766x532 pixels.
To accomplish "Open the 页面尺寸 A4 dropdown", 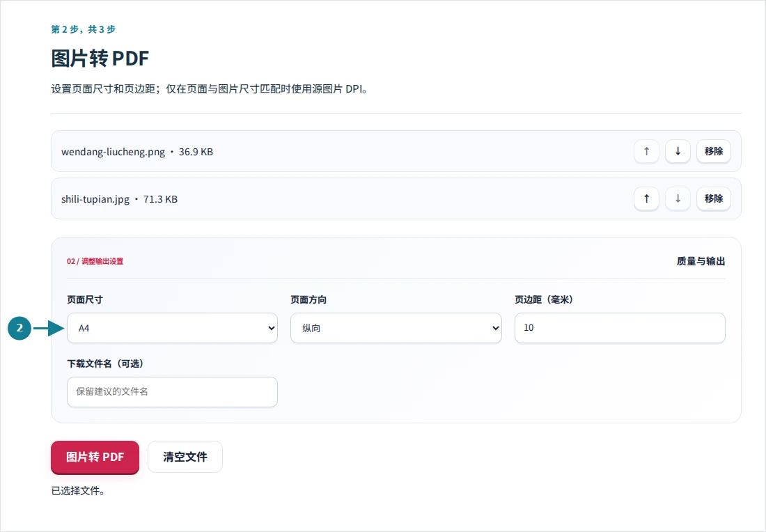I will pos(172,328).
